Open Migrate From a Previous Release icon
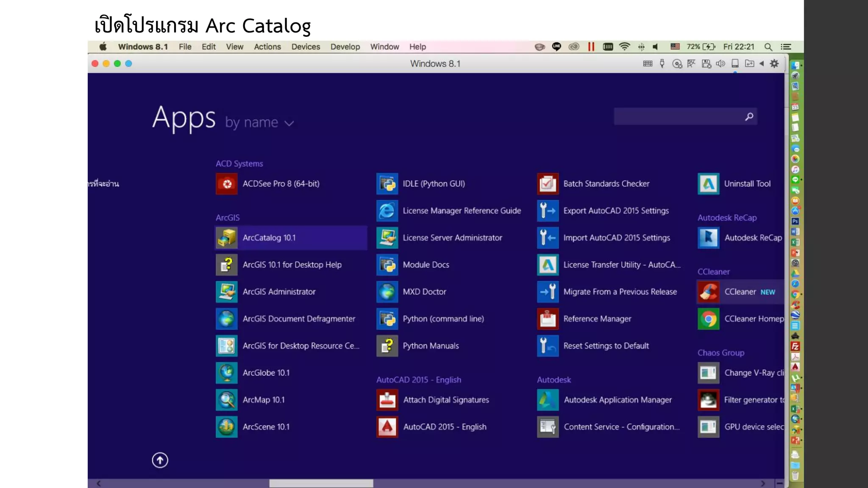 click(x=548, y=292)
